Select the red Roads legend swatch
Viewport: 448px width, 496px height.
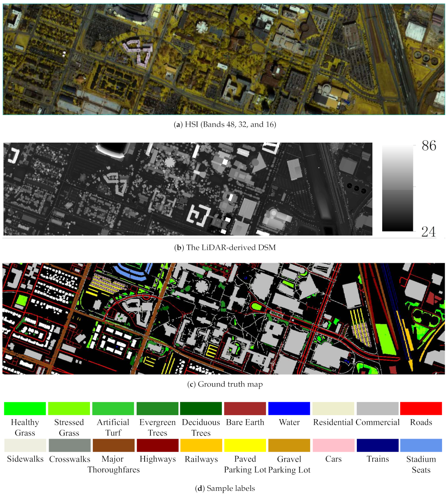[x=421, y=408]
